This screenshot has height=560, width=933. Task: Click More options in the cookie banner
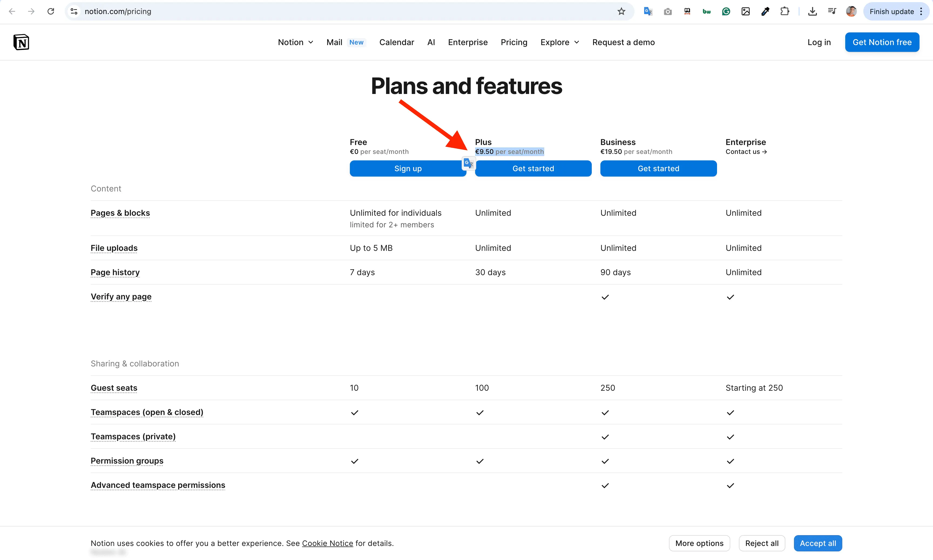pos(699,543)
